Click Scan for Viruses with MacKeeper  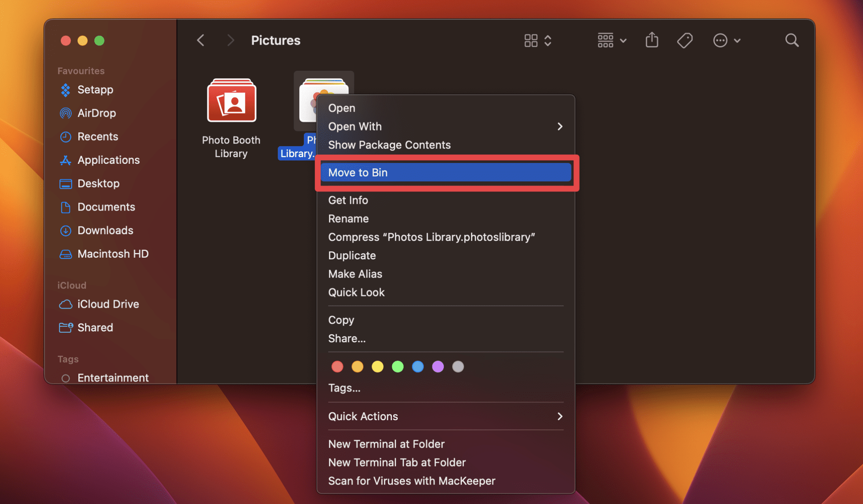(x=412, y=480)
